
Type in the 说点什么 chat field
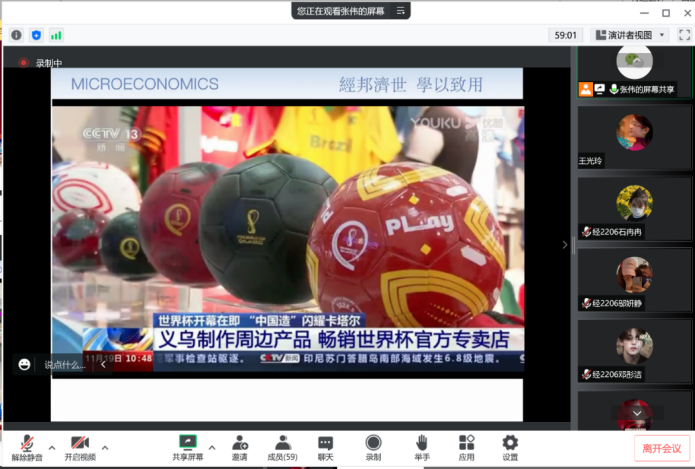[66, 365]
